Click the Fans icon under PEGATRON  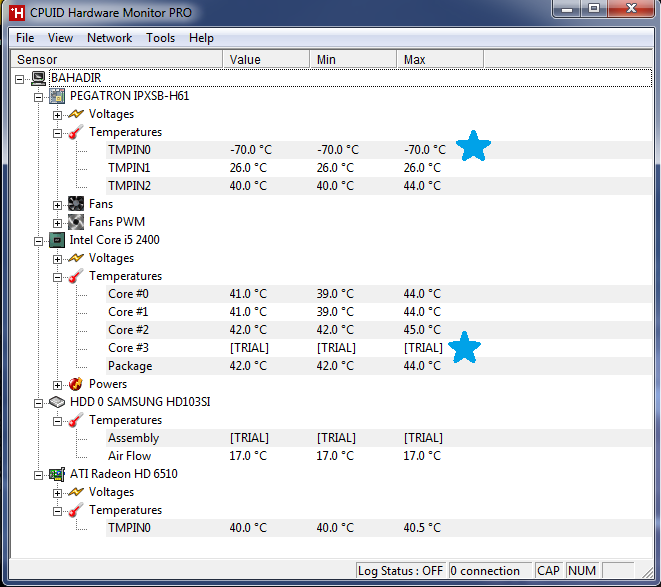(76, 204)
